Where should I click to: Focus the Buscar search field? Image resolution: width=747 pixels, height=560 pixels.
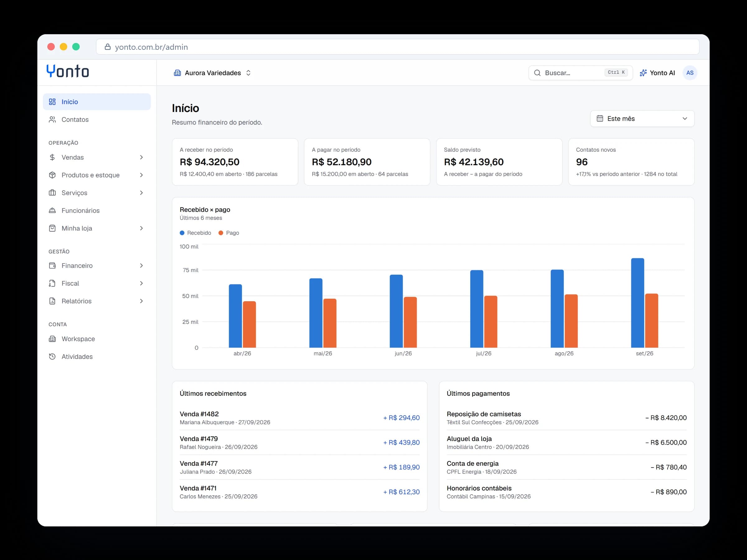pos(580,73)
